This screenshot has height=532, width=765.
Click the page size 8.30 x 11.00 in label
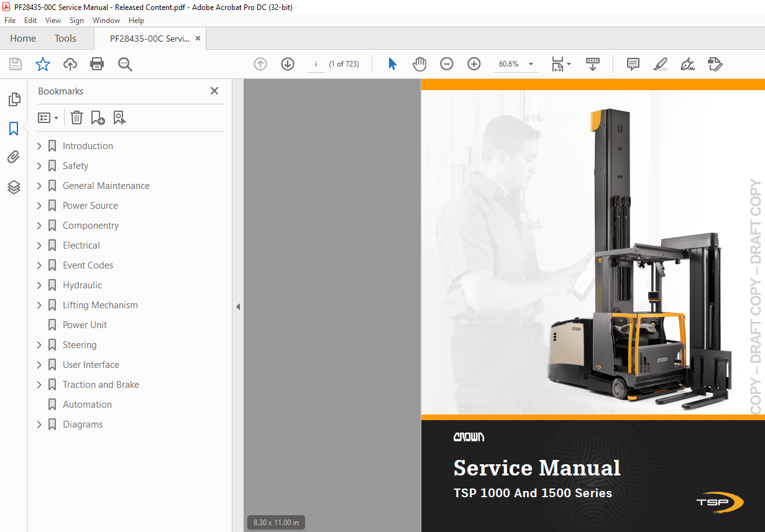coord(276,523)
